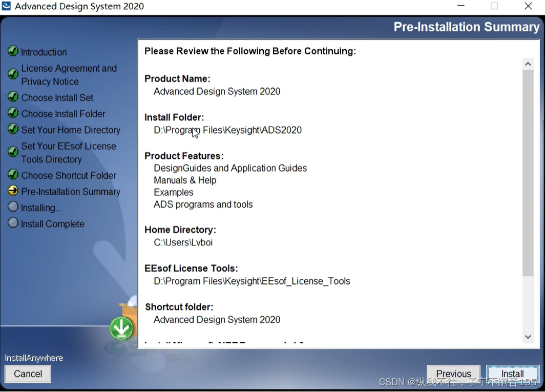The width and height of the screenshot is (545, 392).
Task: Click the Install Folder heading
Action: [x=174, y=117]
